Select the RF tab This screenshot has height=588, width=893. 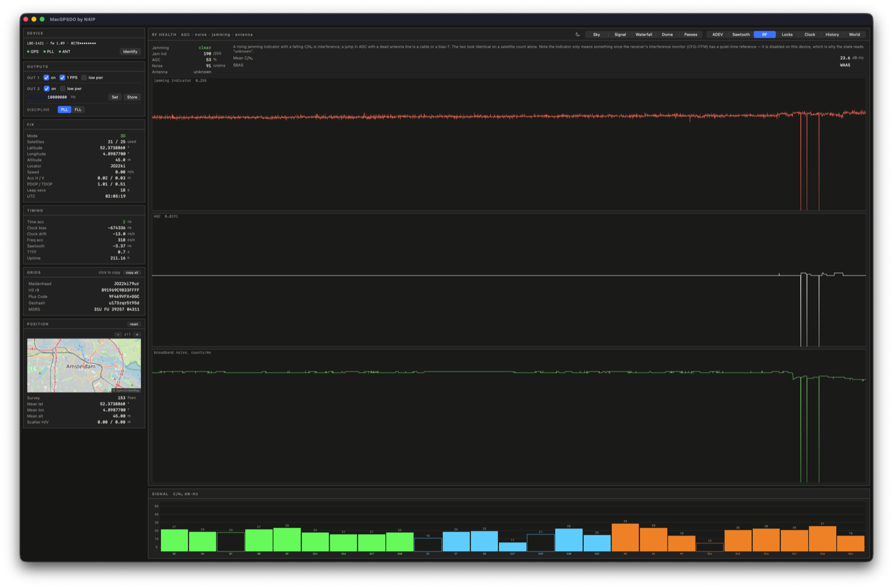pos(765,35)
